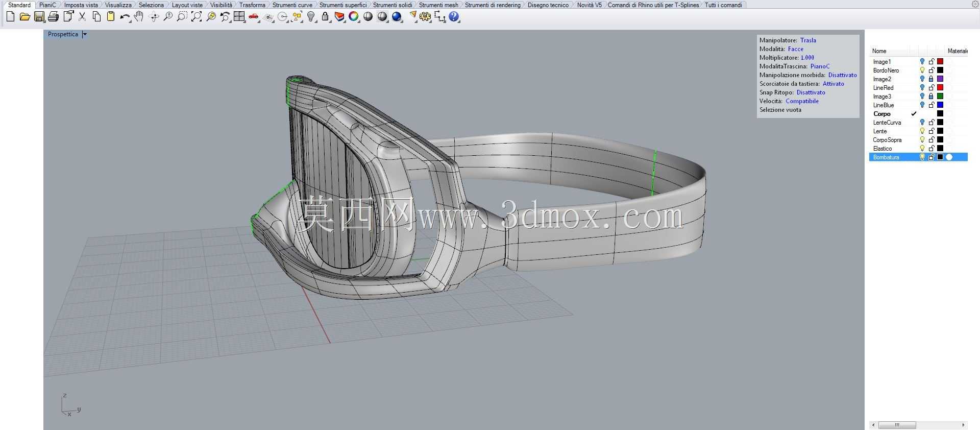Viewport: 980px width, 430px height.
Task: Click the Bombatura material circle
Action: point(949,157)
